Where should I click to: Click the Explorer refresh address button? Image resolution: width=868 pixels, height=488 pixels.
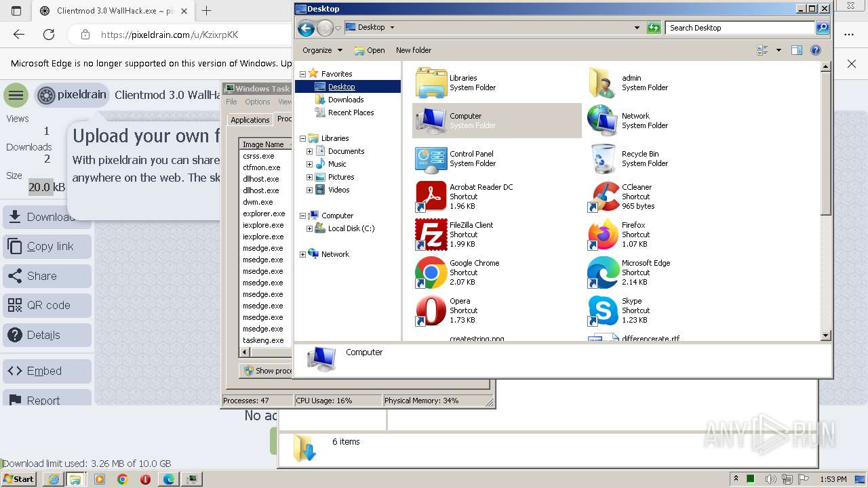point(654,28)
